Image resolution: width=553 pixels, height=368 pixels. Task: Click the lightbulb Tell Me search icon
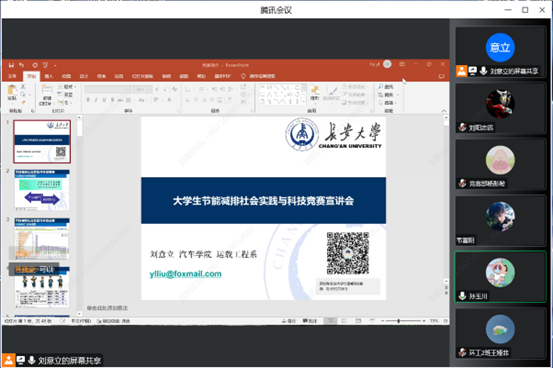tap(243, 76)
